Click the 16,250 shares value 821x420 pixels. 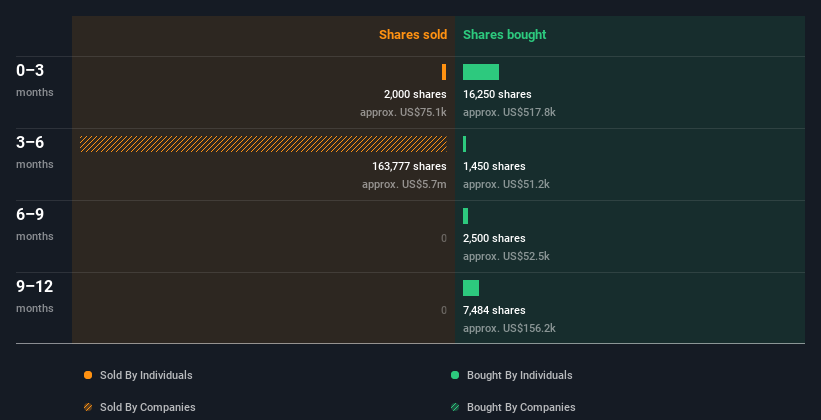[x=497, y=94]
